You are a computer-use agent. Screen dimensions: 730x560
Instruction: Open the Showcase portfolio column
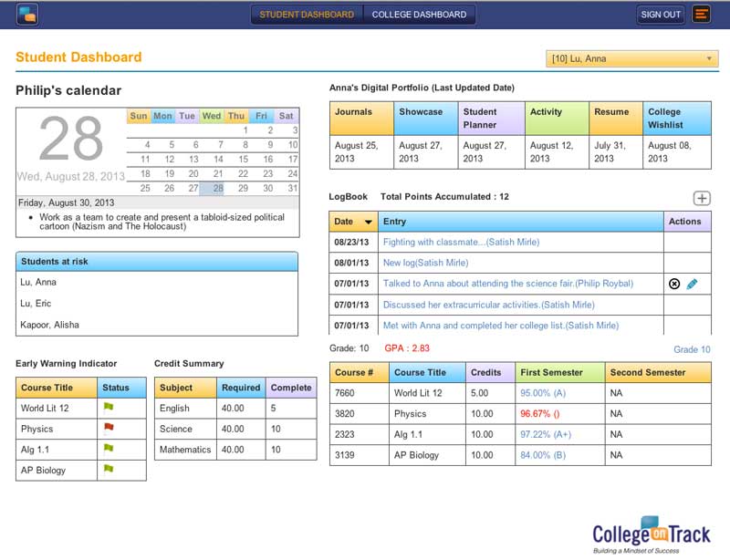click(x=425, y=119)
